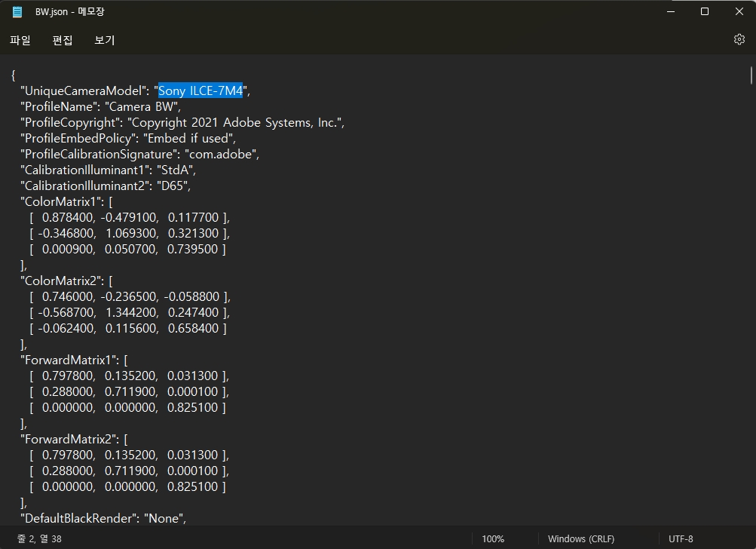Click the "CalibrationIlluminant2" key

pyautogui.click(x=84, y=186)
